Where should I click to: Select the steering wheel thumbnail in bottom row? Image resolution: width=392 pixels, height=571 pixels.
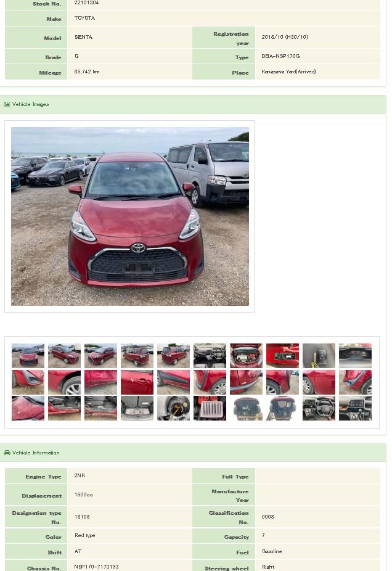point(319,408)
